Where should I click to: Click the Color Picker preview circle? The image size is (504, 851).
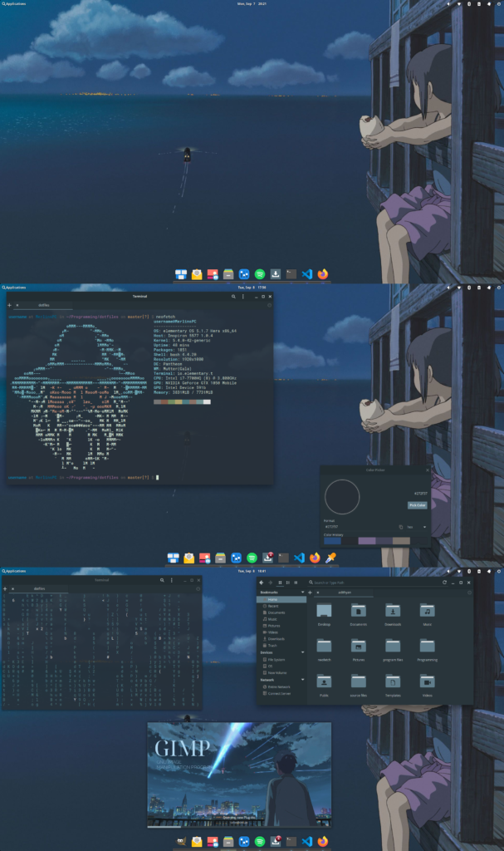(342, 497)
